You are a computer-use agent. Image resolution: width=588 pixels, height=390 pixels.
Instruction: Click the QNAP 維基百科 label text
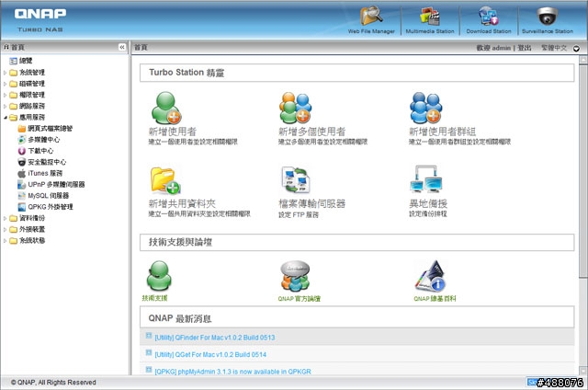click(x=435, y=299)
